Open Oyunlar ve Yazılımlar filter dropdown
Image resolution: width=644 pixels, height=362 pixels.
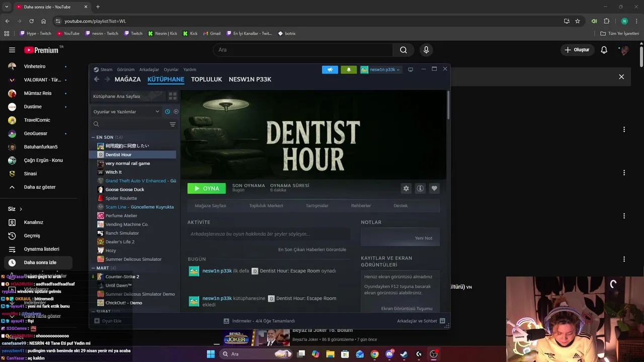[x=125, y=112]
